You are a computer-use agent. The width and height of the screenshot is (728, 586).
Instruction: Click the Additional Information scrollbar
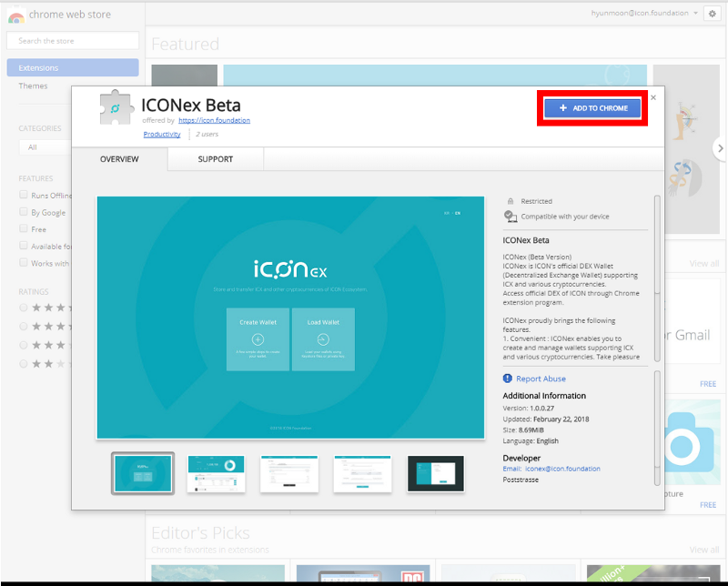point(657,428)
